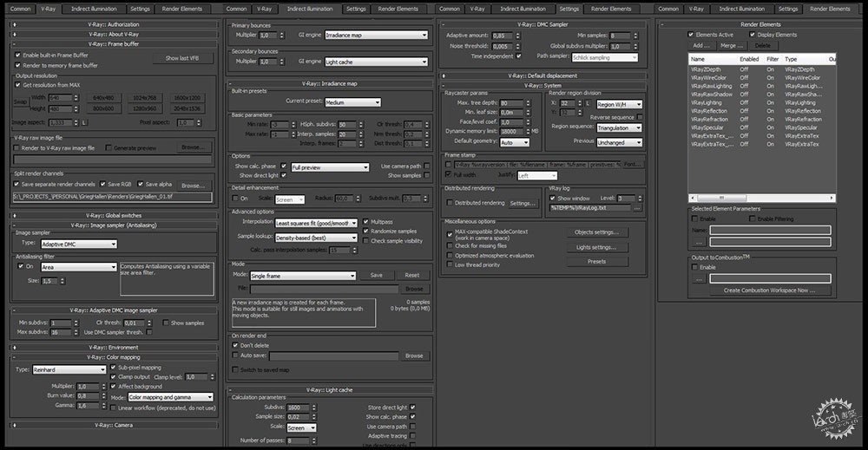Open the Region sequence Triangulation dropdown
Screen dimensions: 868x450
click(619, 127)
